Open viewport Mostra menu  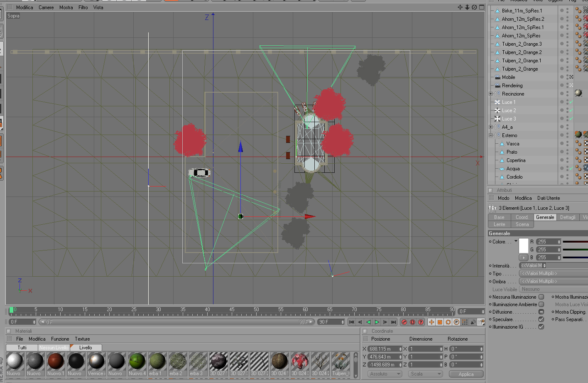[x=66, y=7]
